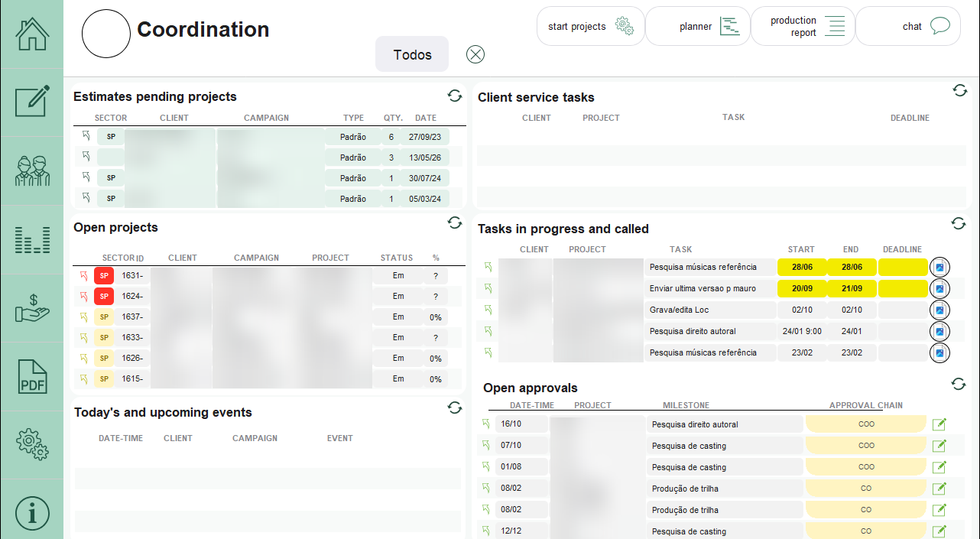
Task: Open the information icon in sidebar
Action: point(32,513)
